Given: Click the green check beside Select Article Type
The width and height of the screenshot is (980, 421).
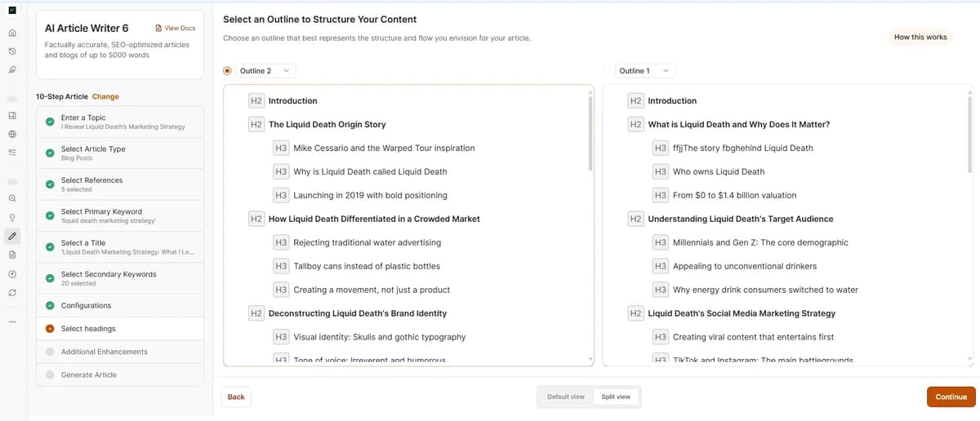Looking at the screenshot, I should point(50,153).
